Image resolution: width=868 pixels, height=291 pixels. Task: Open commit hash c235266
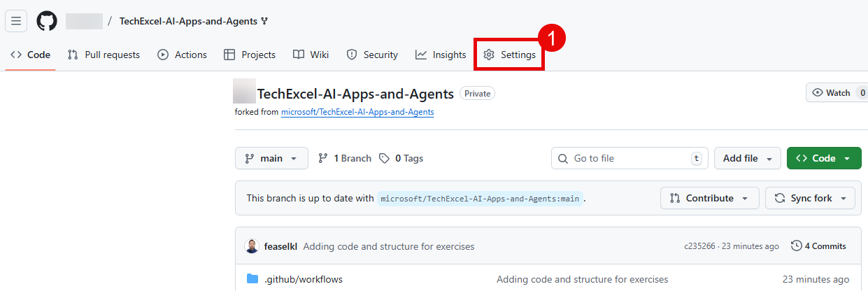click(x=699, y=246)
